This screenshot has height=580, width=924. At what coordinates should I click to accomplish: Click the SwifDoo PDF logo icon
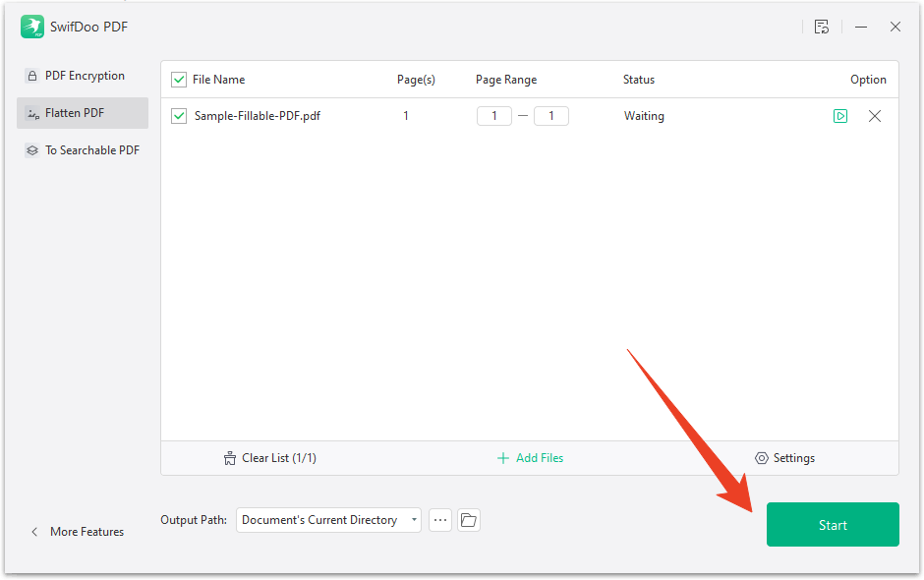[32, 27]
